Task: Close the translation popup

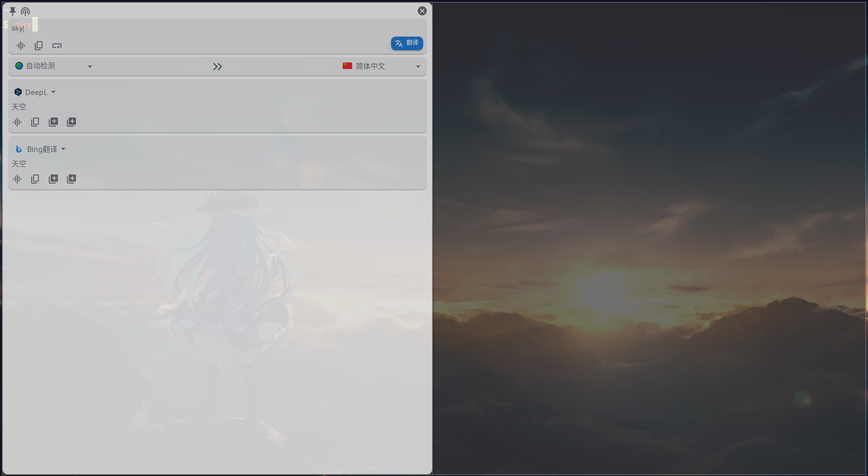Action: pos(422,11)
